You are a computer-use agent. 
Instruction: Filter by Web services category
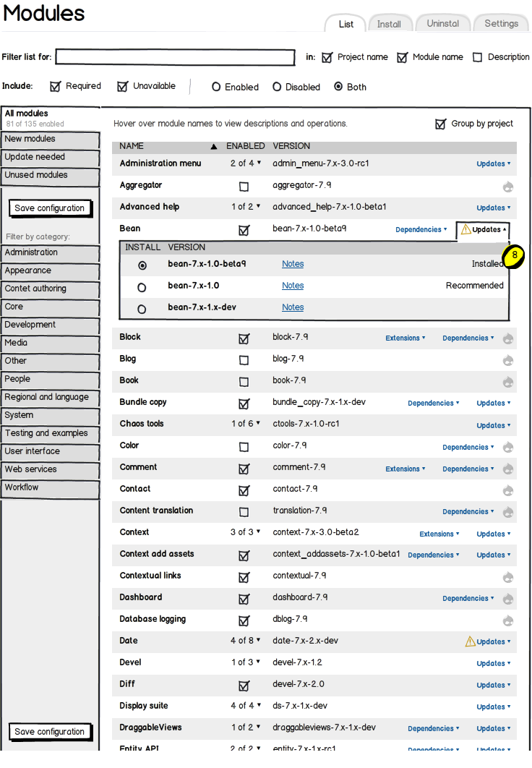pos(50,470)
